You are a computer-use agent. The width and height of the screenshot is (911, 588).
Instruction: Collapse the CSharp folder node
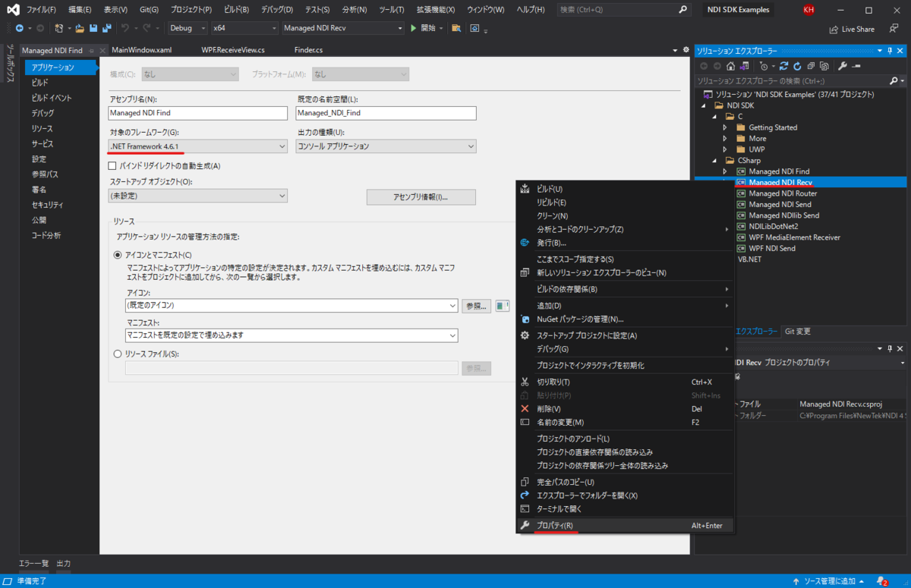pyautogui.click(x=714, y=161)
